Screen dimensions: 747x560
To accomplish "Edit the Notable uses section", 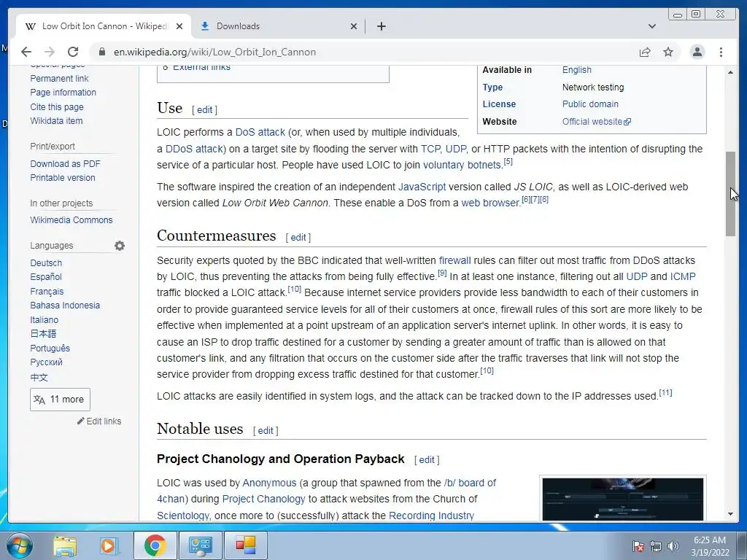I will (x=266, y=431).
